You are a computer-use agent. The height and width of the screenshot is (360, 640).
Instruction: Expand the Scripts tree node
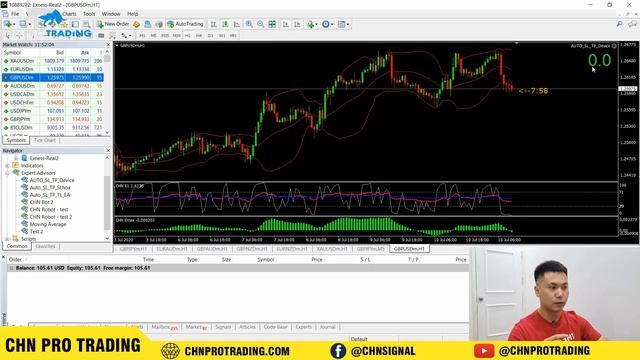pyautogui.click(x=7, y=239)
